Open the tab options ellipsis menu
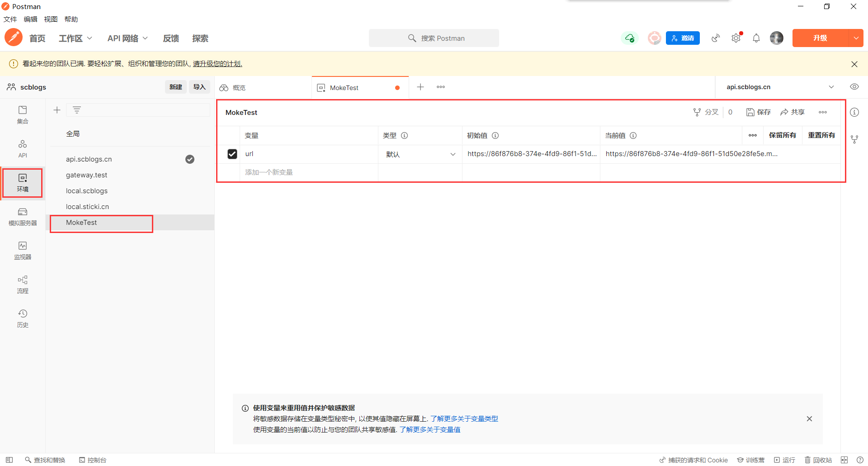The width and height of the screenshot is (868, 466). click(441, 87)
